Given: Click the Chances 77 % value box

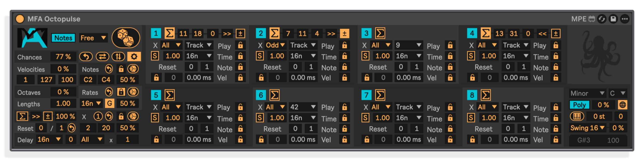Looking at the screenshot, I should [x=63, y=57].
